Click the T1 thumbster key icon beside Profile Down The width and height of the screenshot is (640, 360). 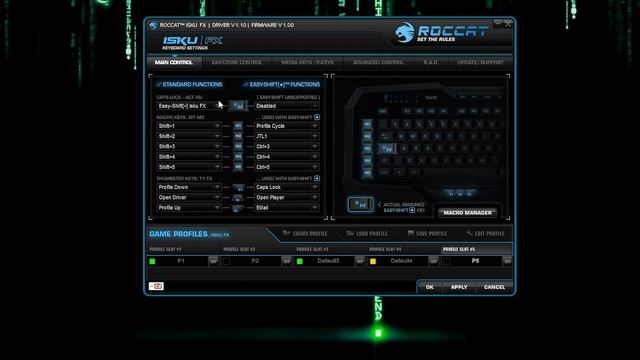(x=238, y=187)
